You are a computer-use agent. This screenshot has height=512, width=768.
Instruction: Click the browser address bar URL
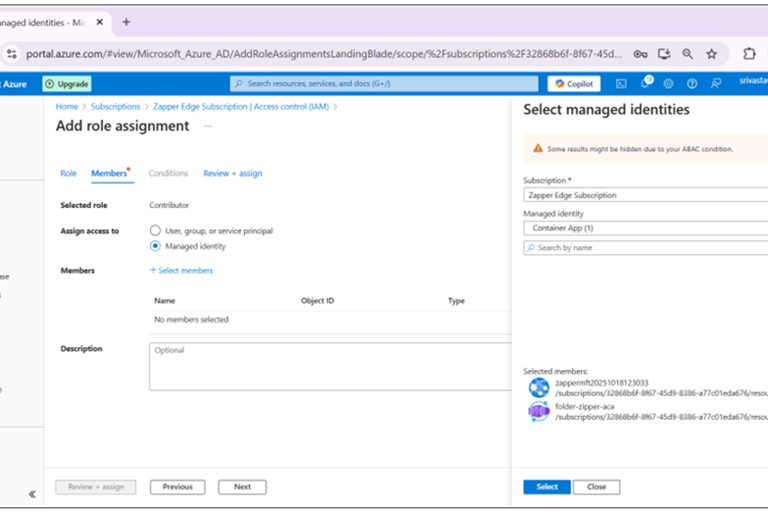[324, 54]
